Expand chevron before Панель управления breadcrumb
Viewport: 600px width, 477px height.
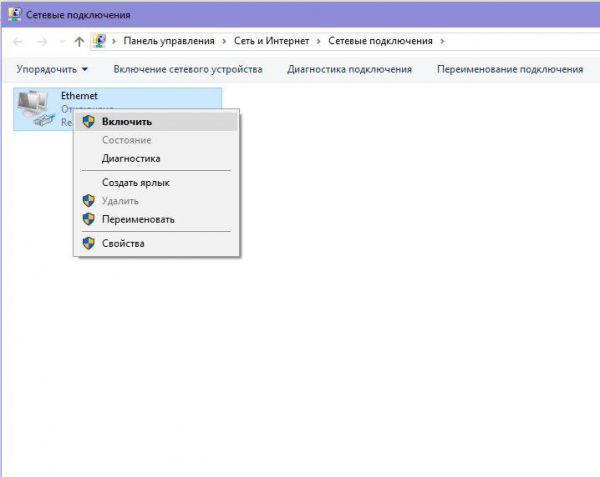[114, 41]
